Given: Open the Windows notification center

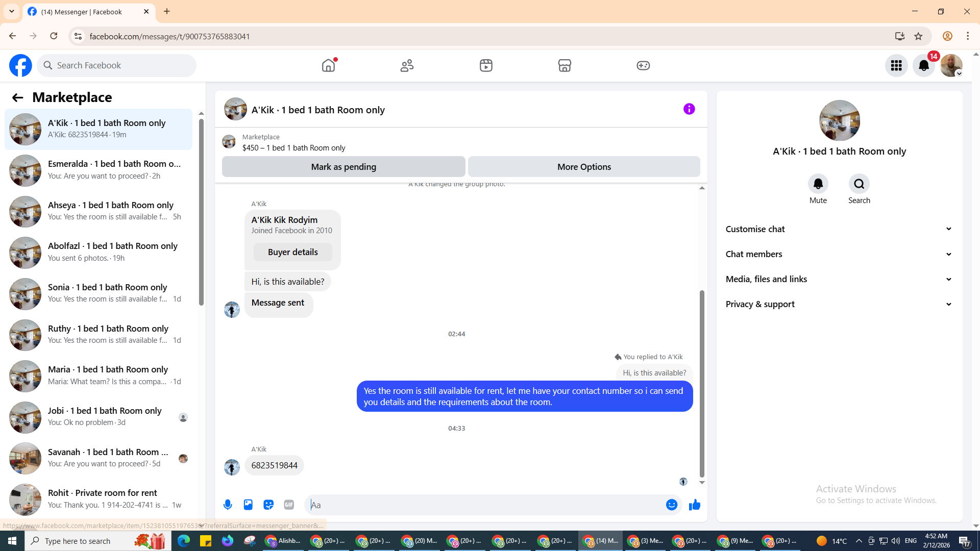Looking at the screenshot, I should click(x=964, y=541).
